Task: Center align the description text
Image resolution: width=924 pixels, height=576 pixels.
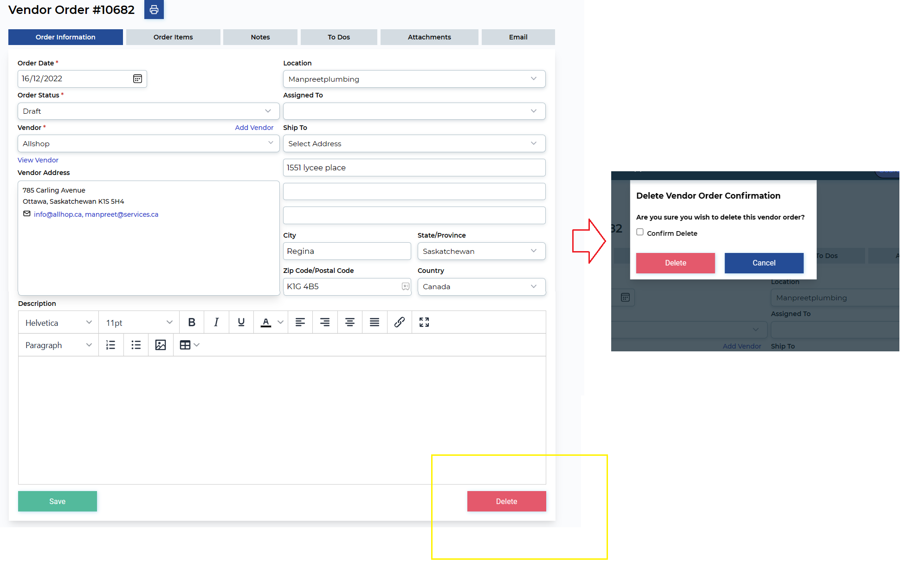Action: 349,322
